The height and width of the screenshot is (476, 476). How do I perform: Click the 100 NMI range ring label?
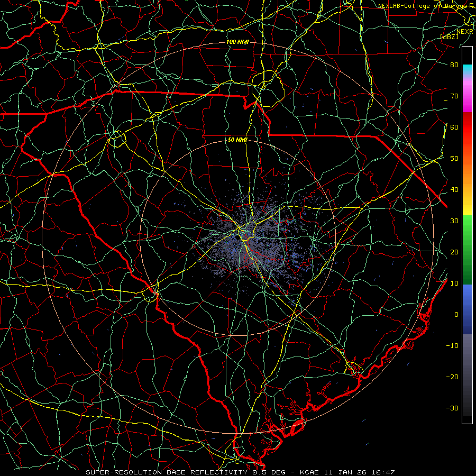coord(237,42)
